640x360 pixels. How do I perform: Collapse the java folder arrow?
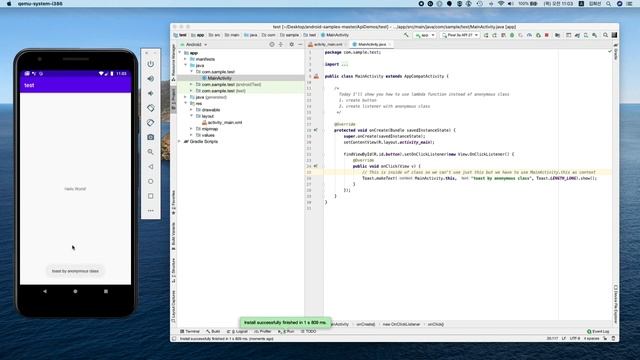click(x=186, y=65)
